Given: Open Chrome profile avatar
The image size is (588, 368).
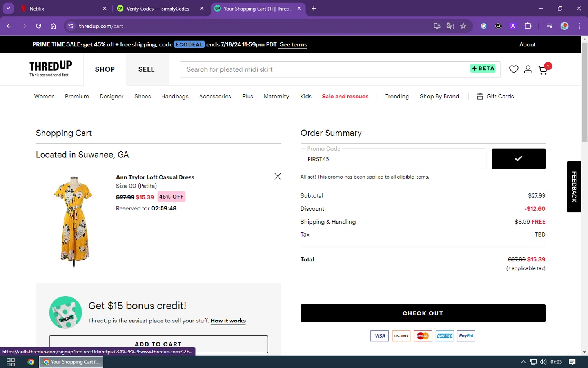Looking at the screenshot, I should coord(564,26).
